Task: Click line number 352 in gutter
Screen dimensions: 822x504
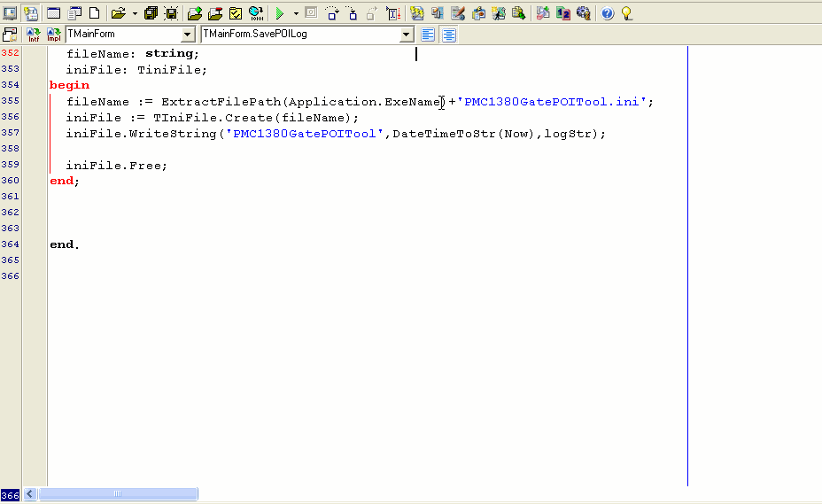Action: [10, 53]
